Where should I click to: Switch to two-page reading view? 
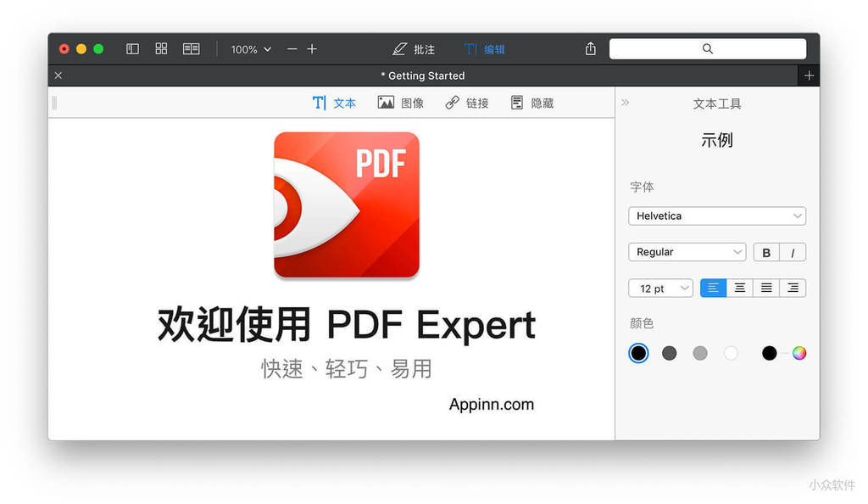(x=191, y=48)
